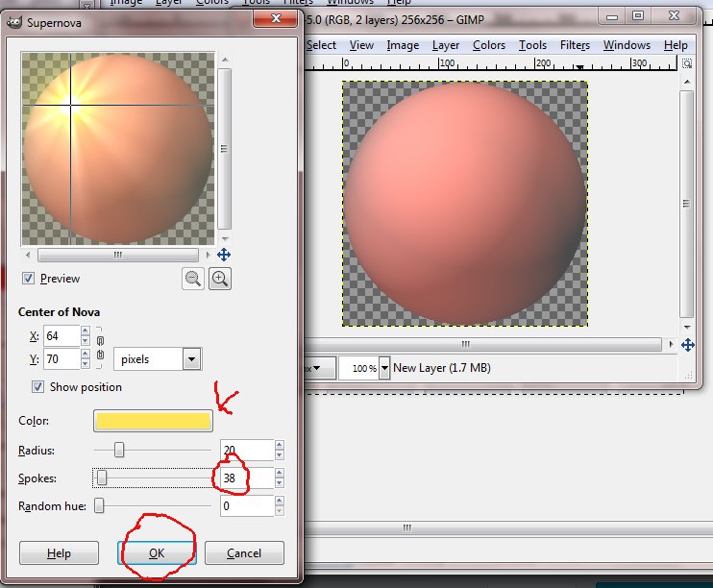This screenshot has height=588, width=713.
Task: Uncheck the Preview checkbox
Action: coord(29,279)
